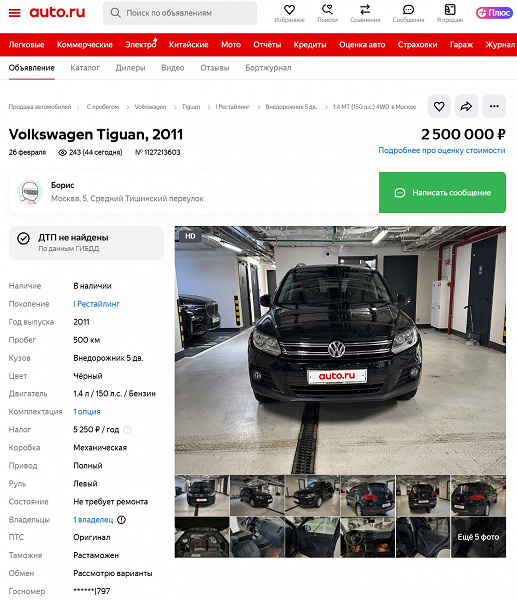This screenshot has width=517, height=600.
Task: Click Написать сообщение green button
Action: pos(442,192)
